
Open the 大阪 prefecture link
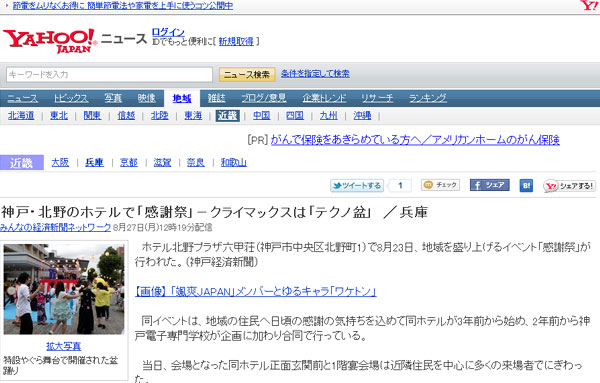click(x=60, y=163)
